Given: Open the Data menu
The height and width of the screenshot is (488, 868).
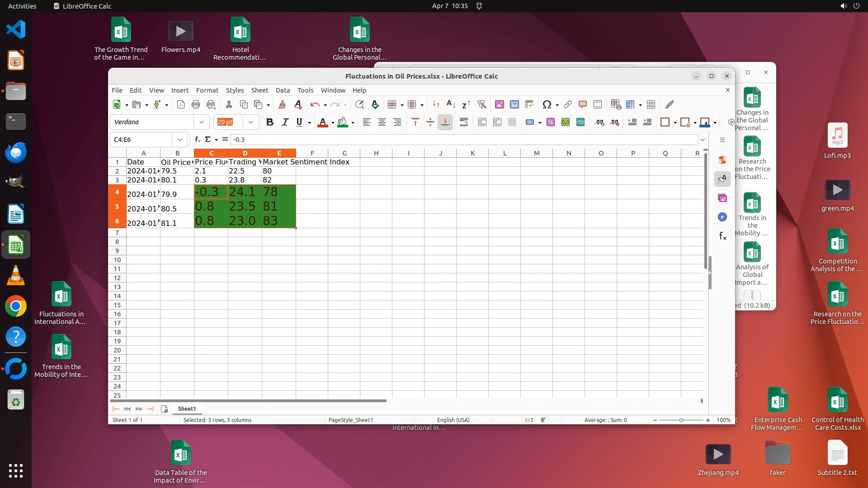Looking at the screenshot, I should pos(283,90).
